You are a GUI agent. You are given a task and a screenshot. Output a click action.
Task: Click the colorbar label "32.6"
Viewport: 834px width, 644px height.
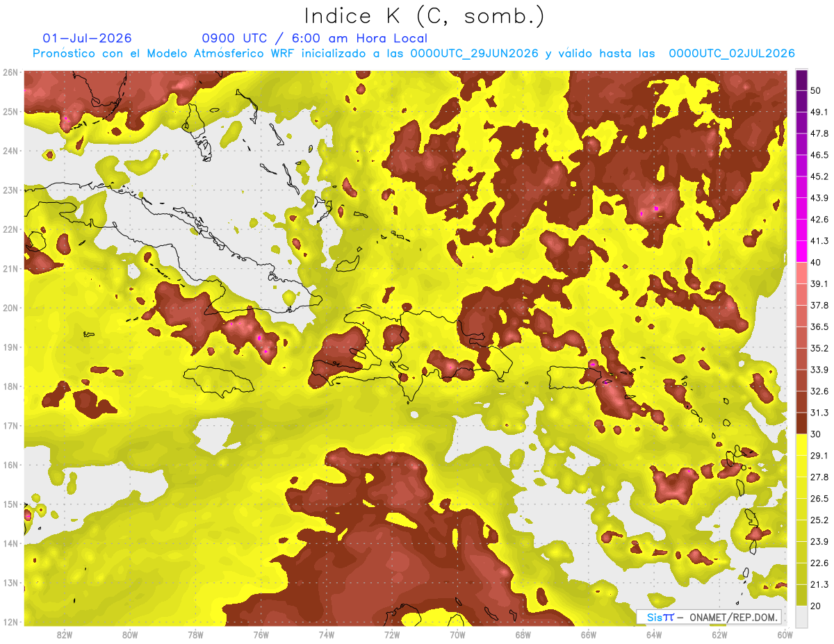coord(818,391)
